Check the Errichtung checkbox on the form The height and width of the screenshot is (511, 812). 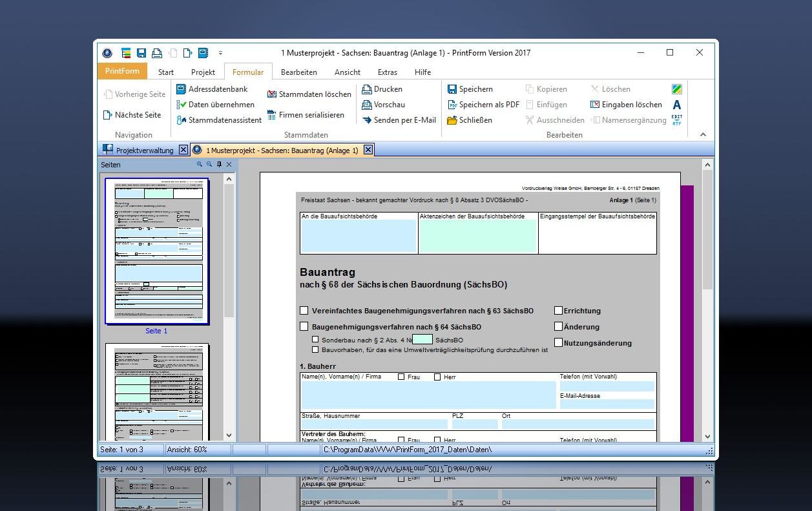coord(558,310)
